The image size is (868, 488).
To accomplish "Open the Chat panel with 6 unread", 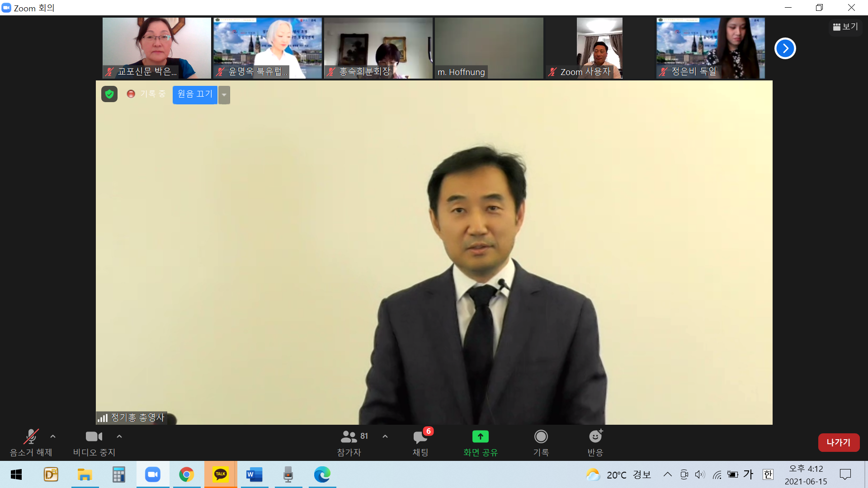I will coord(420,437).
